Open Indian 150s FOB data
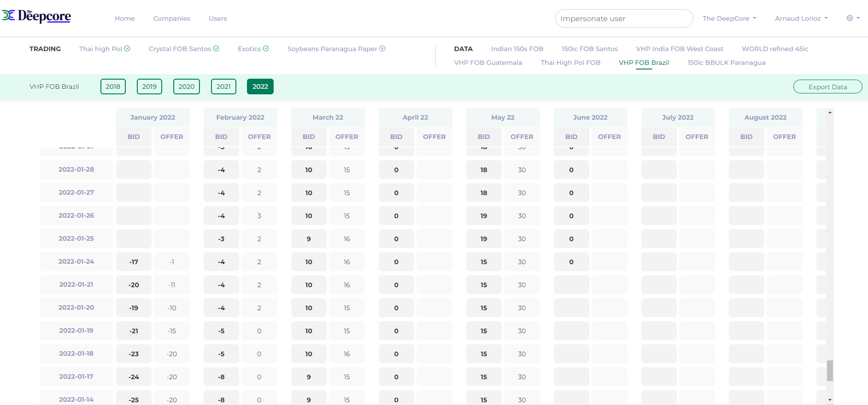The width and height of the screenshot is (868, 405). (517, 49)
